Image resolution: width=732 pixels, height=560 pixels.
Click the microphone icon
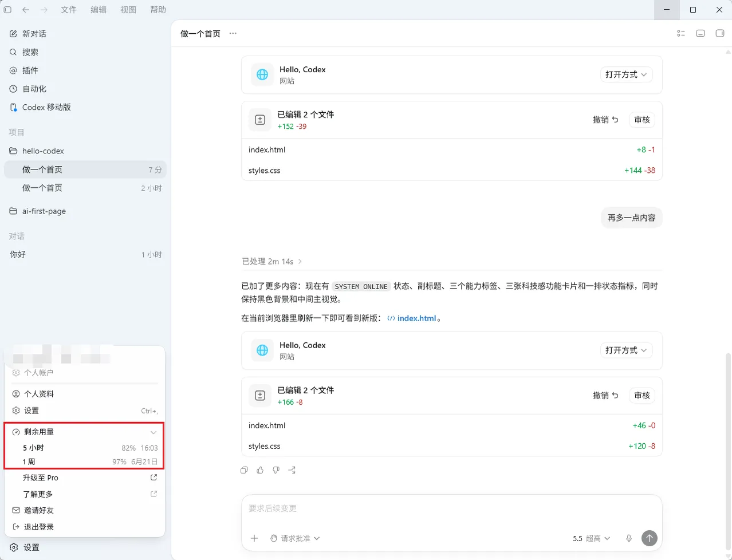629,538
